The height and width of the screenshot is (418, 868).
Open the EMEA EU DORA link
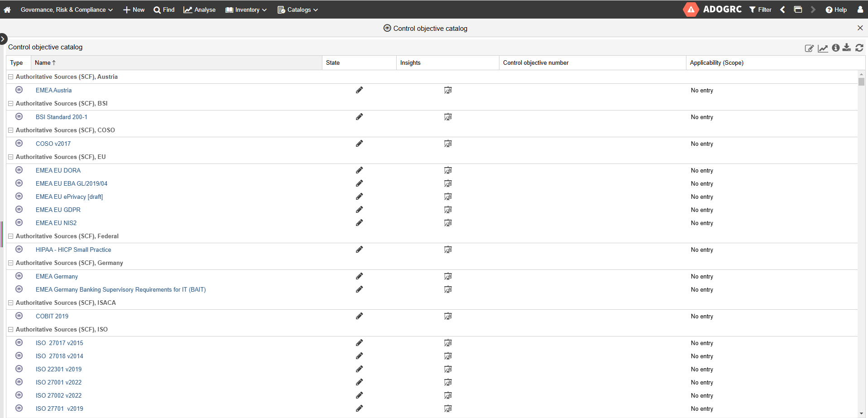58,170
